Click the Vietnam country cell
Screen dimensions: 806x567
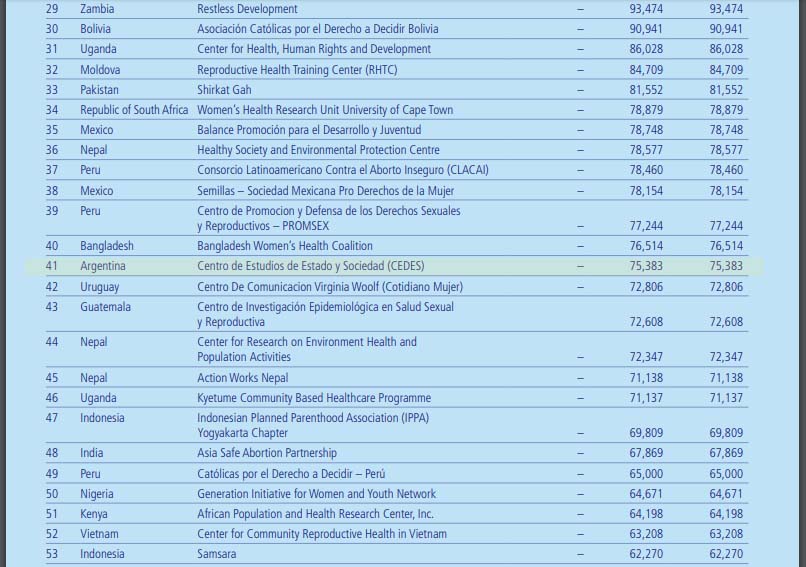point(100,534)
